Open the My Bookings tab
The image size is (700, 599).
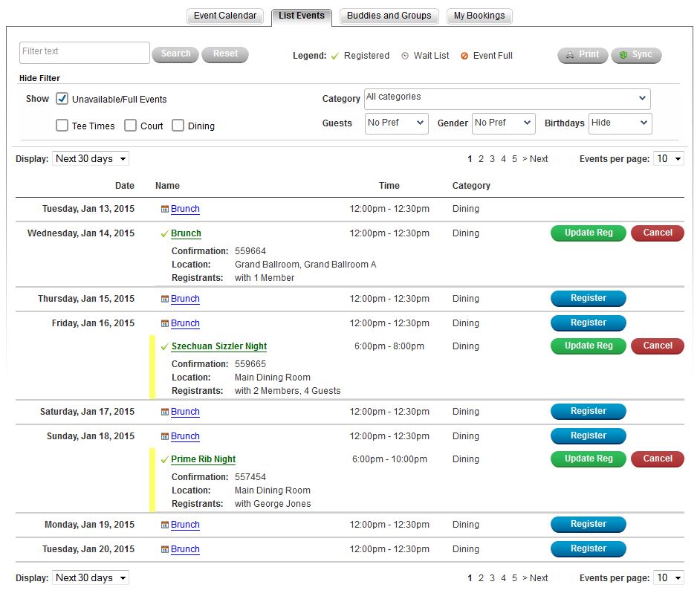click(x=479, y=16)
